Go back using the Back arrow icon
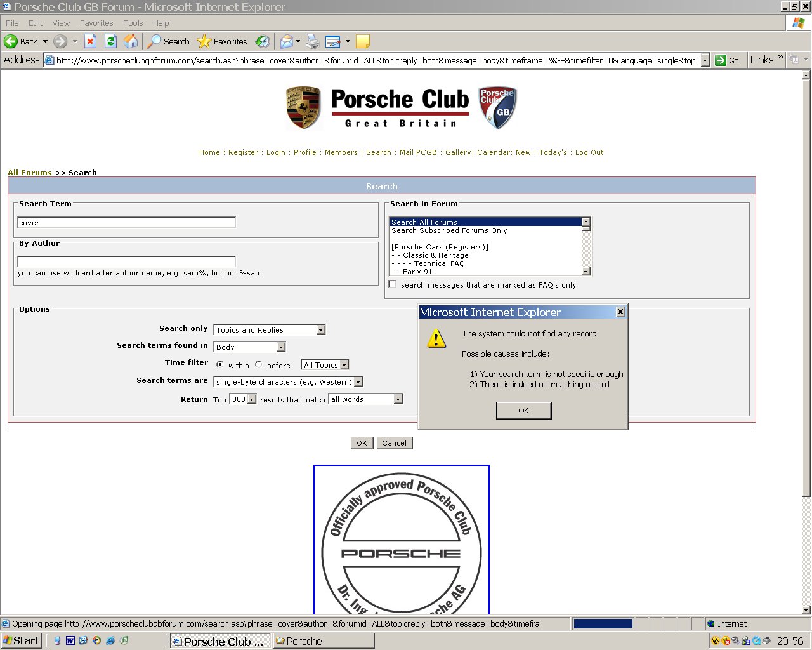 tap(11, 41)
